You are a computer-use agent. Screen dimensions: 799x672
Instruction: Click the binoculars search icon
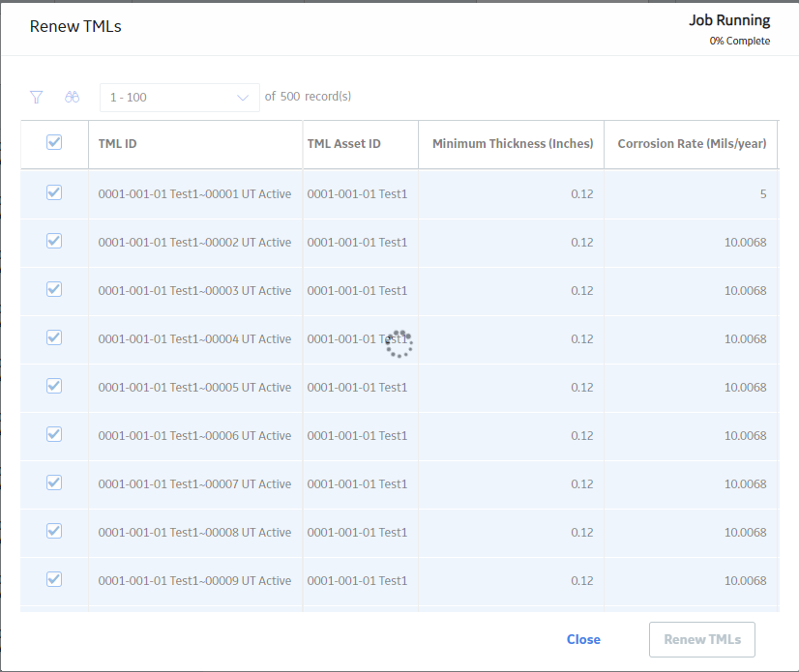pyautogui.click(x=72, y=97)
